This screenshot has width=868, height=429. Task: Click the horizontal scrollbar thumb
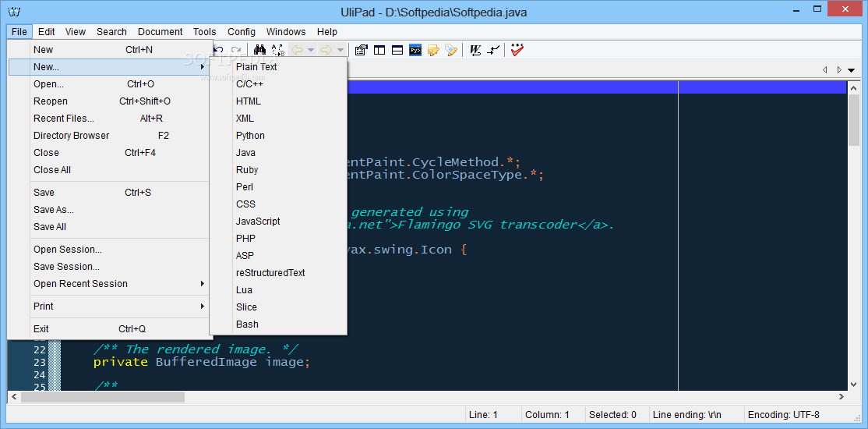tap(103, 397)
